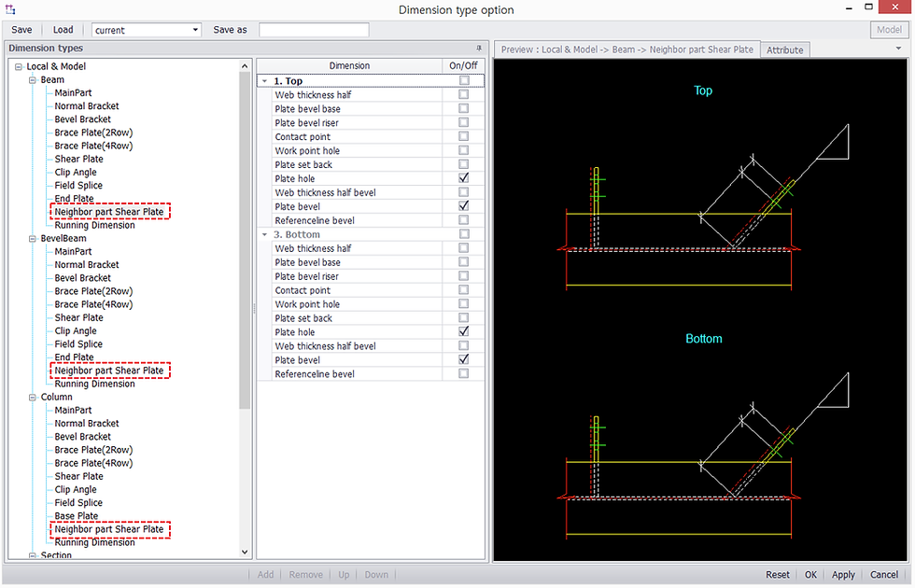Select Shear Plate under BevelBeam
This screenshot has height=588, width=915.
coord(78,318)
